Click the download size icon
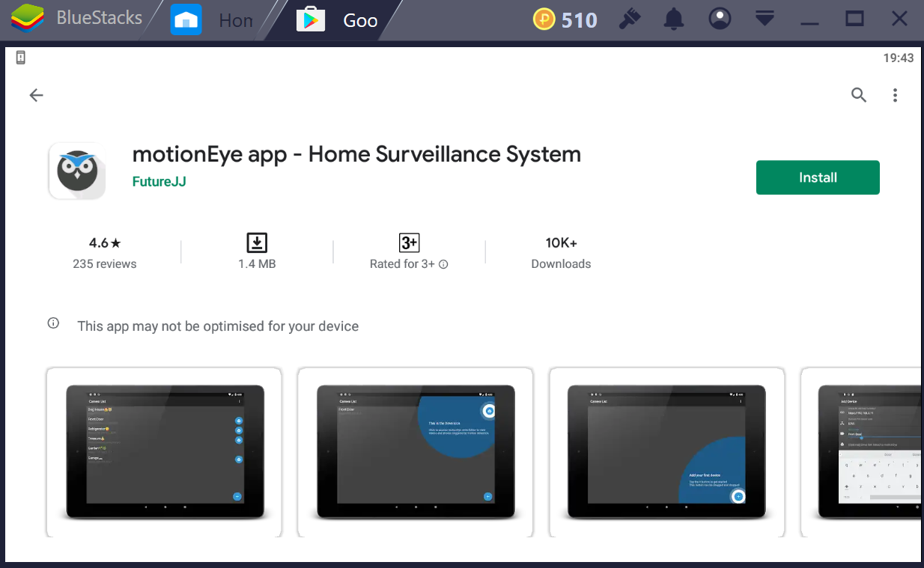The height and width of the screenshot is (568, 924). tap(257, 242)
